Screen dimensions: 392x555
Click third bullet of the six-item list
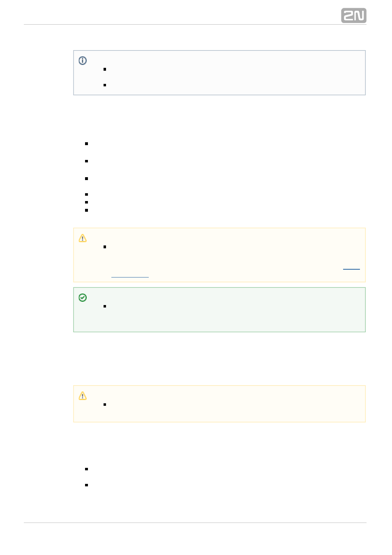[x=86, y=178]
